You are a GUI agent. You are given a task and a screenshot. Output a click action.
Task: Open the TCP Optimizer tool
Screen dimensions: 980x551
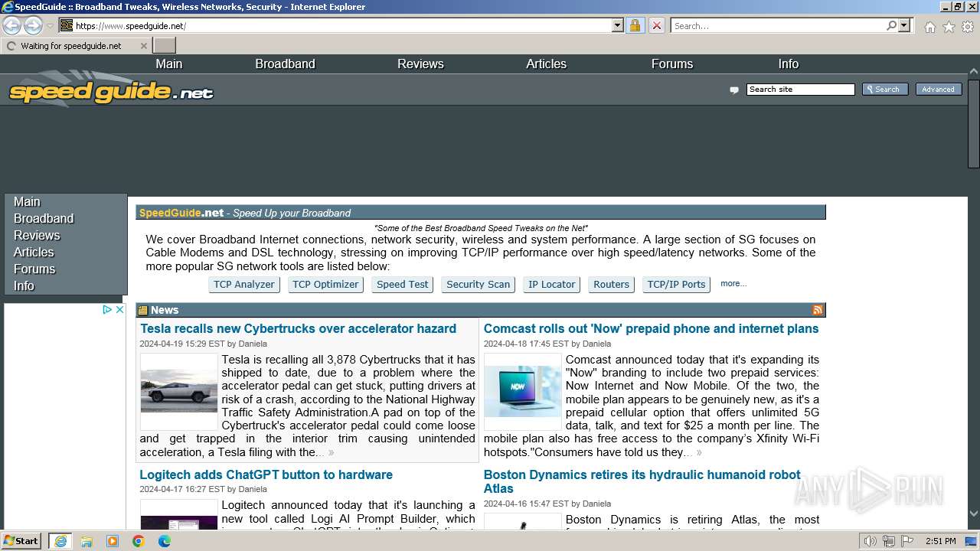tap(325, 285)
